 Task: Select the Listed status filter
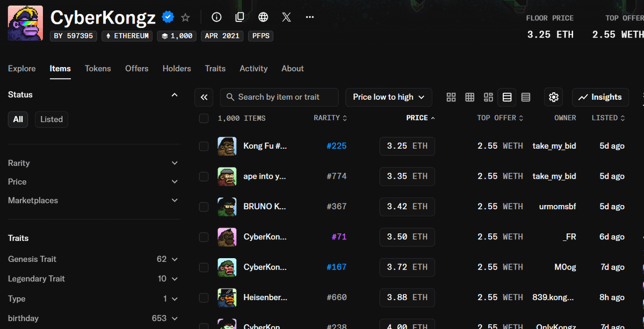pyautogui.click(x=52, y=119)
